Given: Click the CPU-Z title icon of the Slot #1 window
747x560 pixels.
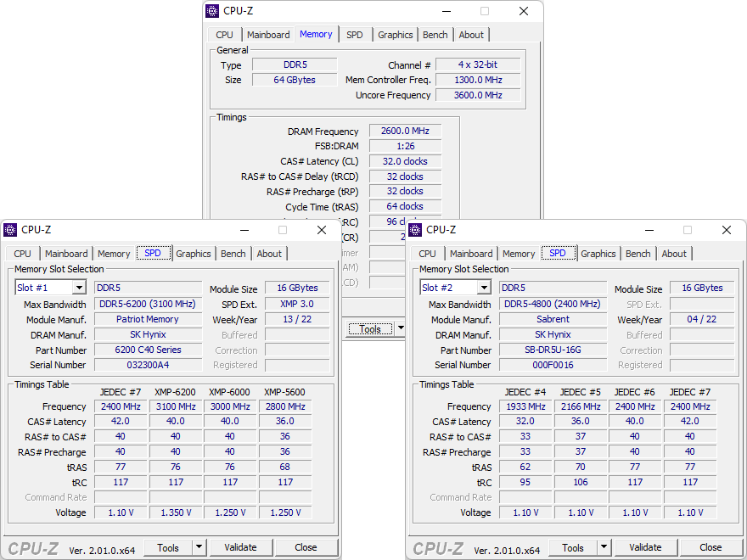Looking at the screenshot, I should click(x=10, y=230).
